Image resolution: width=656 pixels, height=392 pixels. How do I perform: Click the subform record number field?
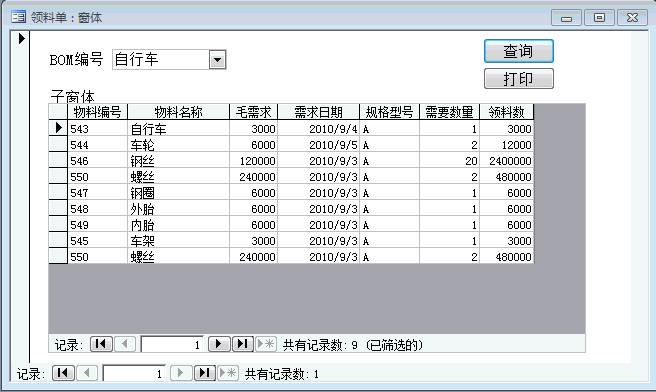(172, 344)
